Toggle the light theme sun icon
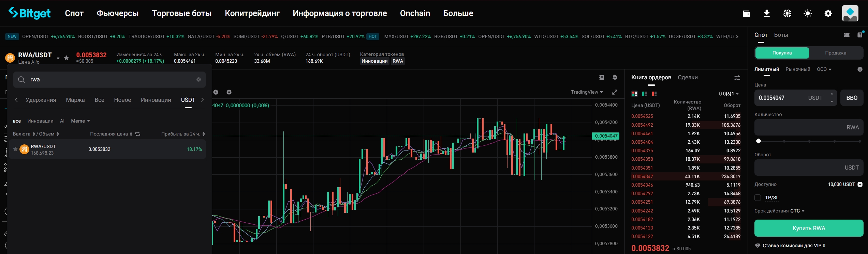868x254 pixels. (x=808, y=14)
